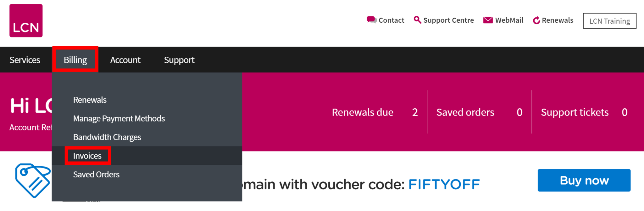Select Renewals from the Billing dropdown
Image resolution: width=644 pixels, height=211 pixels.
click(x=90, y=100)
